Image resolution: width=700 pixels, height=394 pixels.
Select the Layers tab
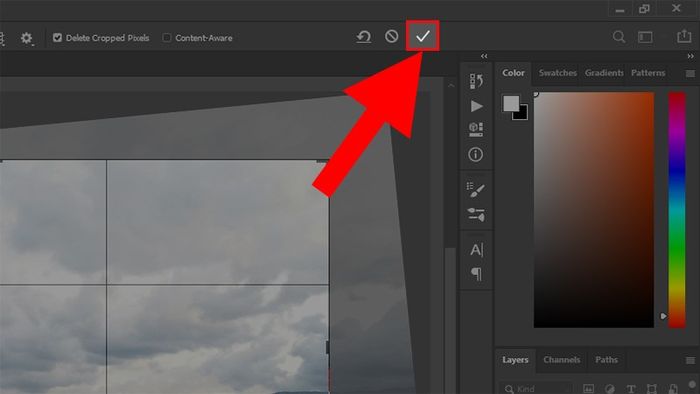point(515,360)
